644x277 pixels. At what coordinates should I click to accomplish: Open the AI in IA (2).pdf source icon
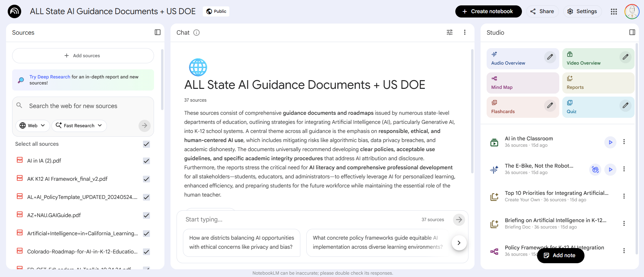click(20, 160)
